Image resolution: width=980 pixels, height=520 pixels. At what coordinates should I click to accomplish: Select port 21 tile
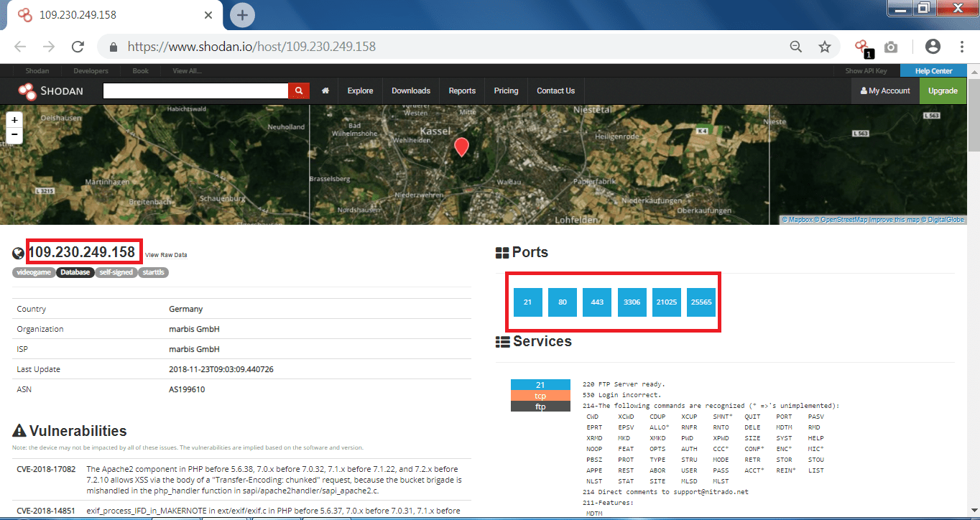(528, 302)
